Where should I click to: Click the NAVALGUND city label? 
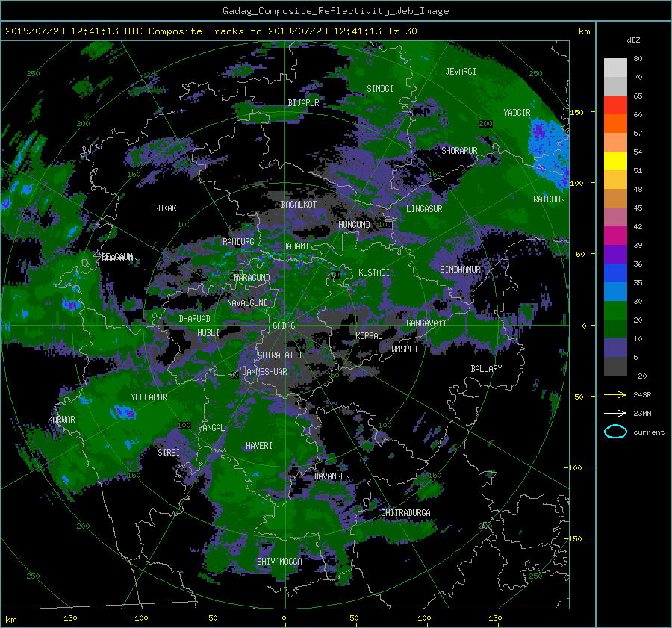coord(247,303)
